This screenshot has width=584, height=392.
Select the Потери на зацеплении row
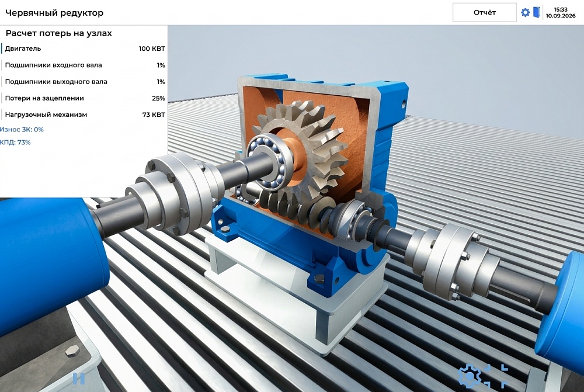click(x=84, y=98)
